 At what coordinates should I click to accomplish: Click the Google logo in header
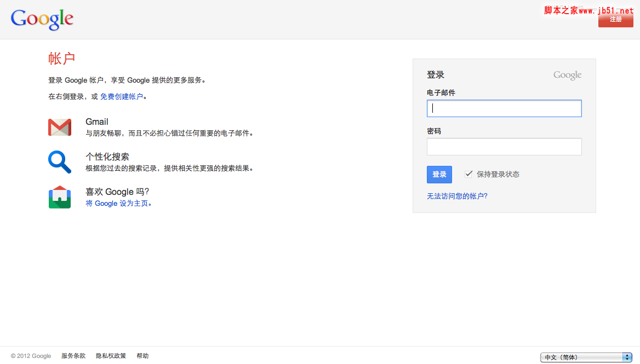(42, 19)
